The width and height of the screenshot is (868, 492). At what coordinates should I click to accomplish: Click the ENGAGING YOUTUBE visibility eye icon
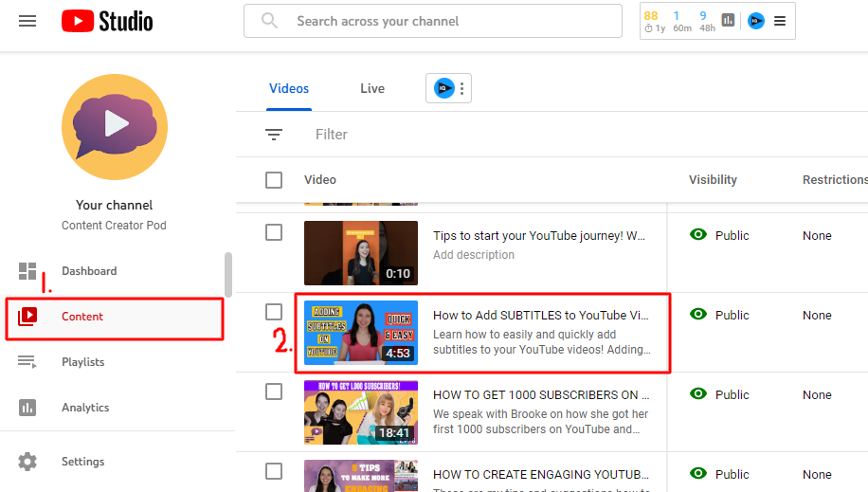(x=698, y=474)
